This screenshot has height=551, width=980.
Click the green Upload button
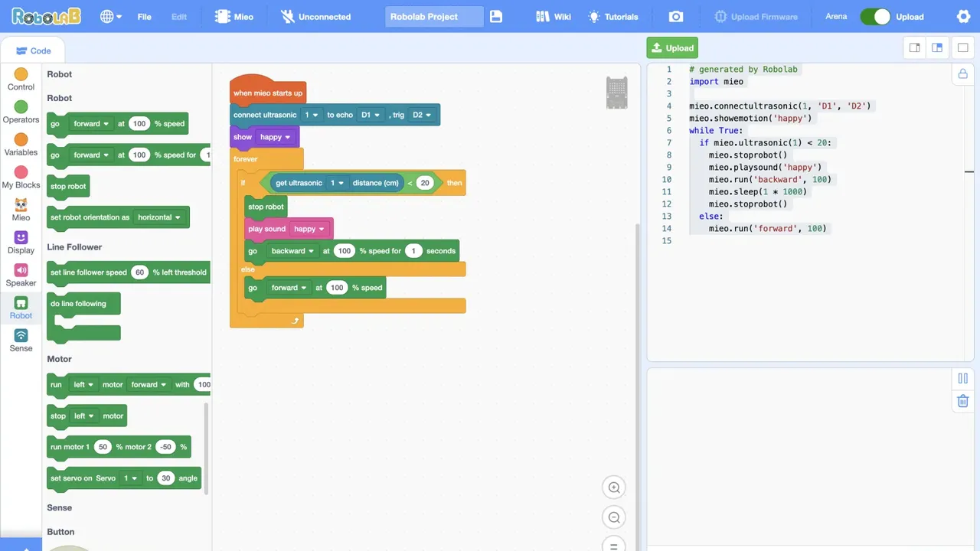pyautogui.click(x=672, y=47)
